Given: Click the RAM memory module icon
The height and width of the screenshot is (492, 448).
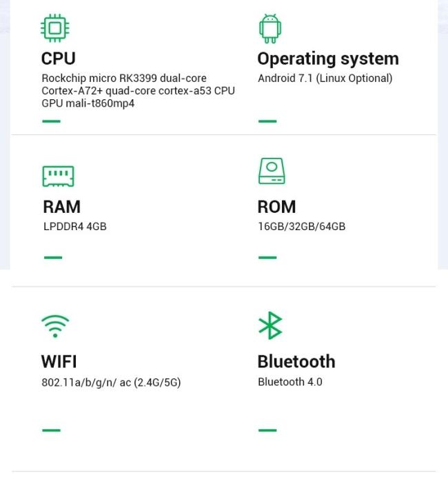Looking at the screenshot, I should click(x=58, y=176).
